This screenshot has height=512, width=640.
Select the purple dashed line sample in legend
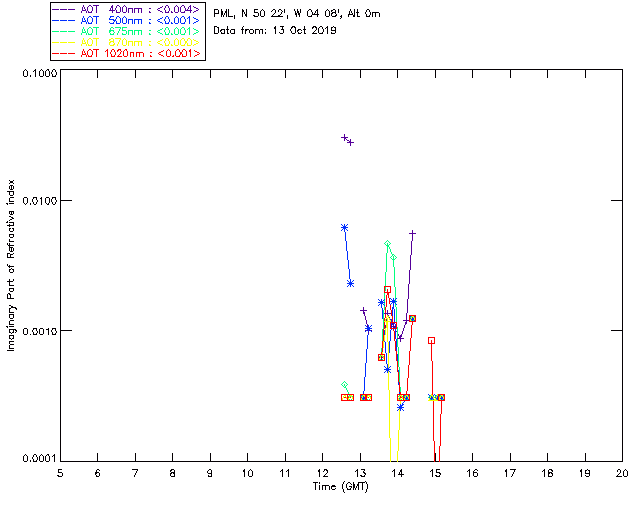(x=64, y=10)
